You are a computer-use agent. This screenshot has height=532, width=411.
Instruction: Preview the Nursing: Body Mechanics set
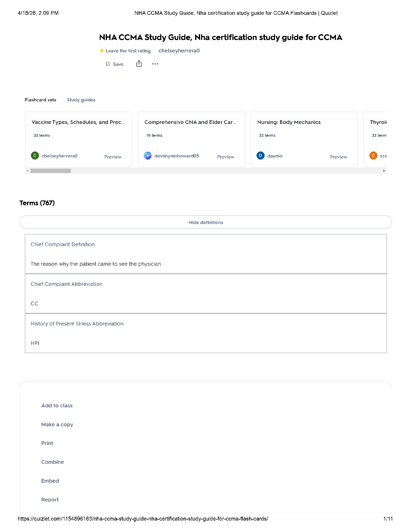(338, 157)
